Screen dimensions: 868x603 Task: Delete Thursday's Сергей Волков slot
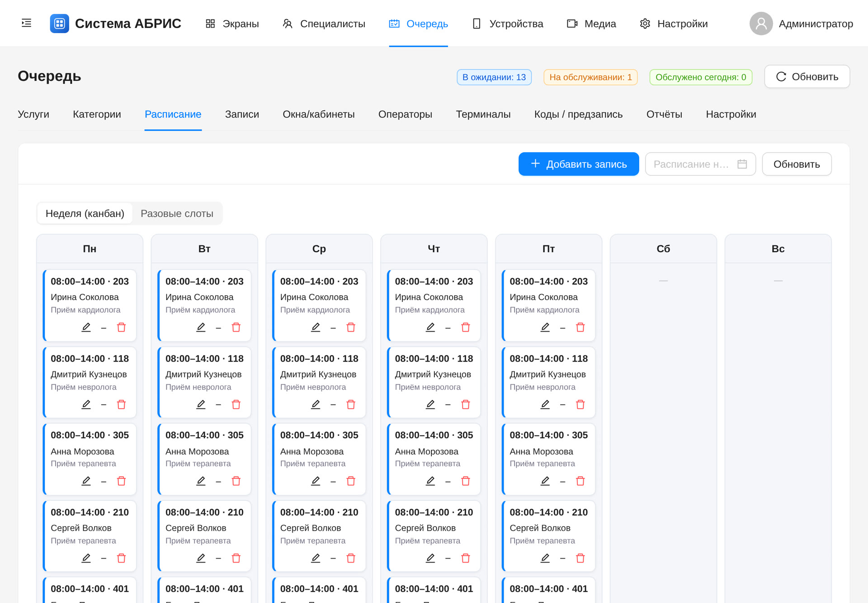click(466, 558)
